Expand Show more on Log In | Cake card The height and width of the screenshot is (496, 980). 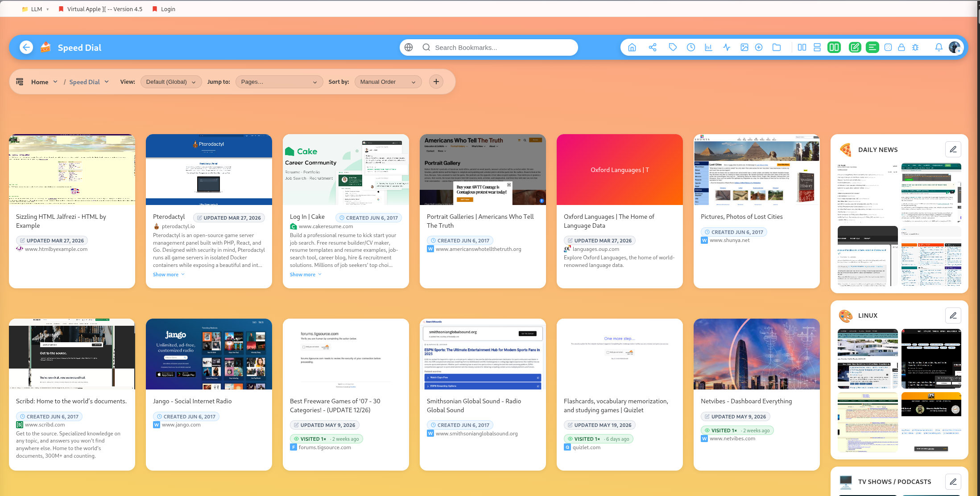pos(306,275)
